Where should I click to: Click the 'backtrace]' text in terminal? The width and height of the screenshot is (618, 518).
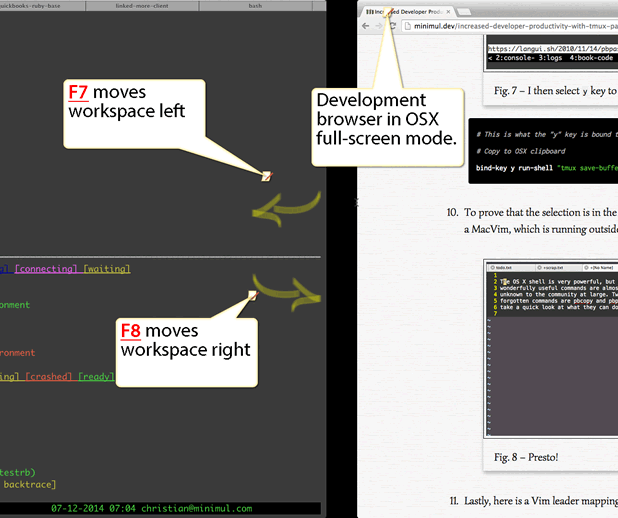coord(30,484)
